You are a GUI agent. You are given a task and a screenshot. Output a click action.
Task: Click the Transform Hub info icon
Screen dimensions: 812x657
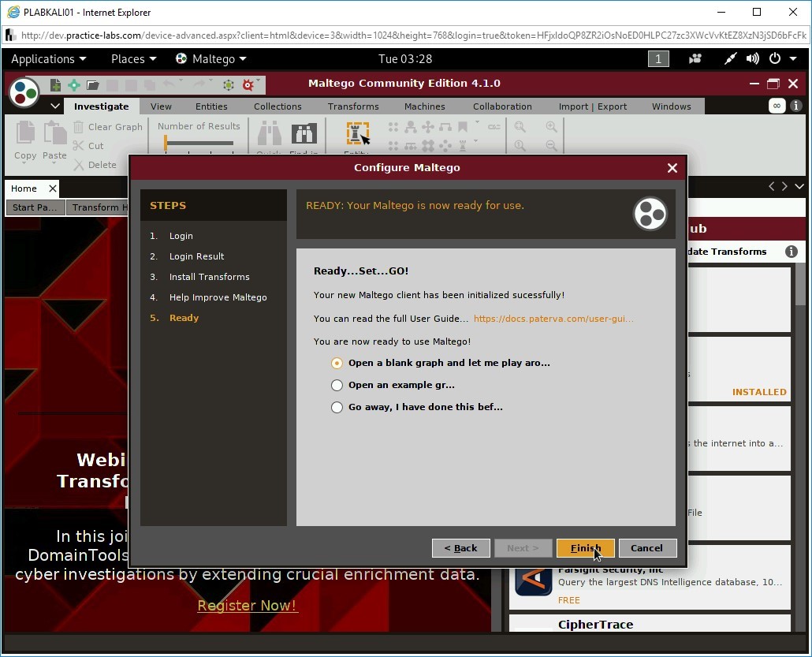point(792,252)
